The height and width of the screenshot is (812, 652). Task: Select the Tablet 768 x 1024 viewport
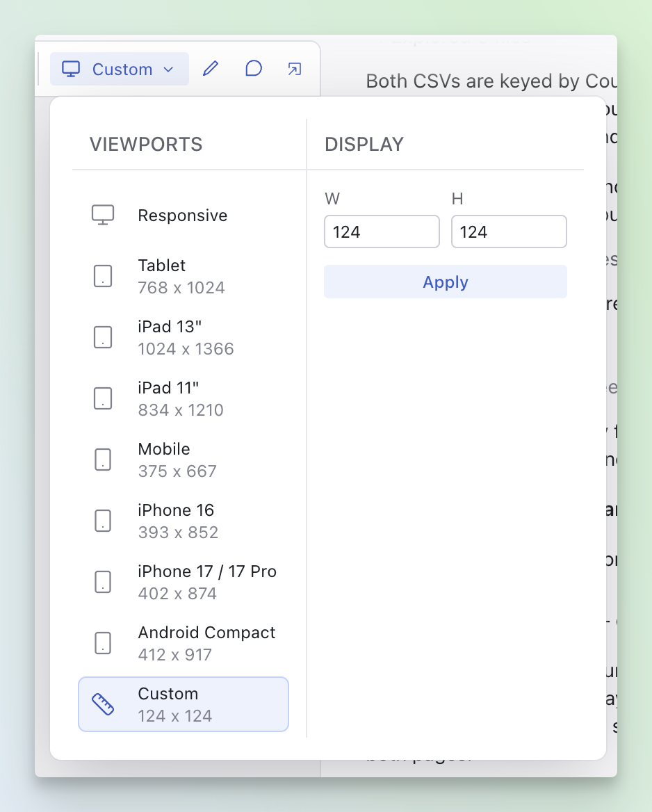184,276
